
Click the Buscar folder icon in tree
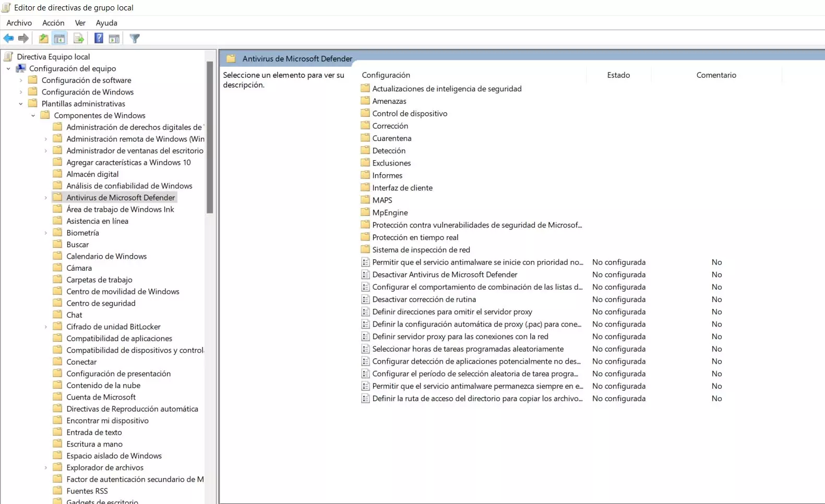57,244
